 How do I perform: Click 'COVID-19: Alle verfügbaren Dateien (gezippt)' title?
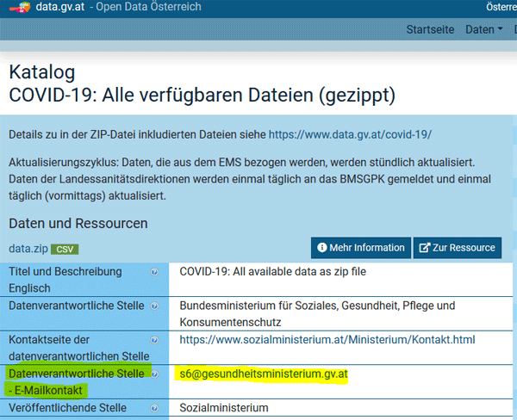pyautogui.click(x=202, y=96)
